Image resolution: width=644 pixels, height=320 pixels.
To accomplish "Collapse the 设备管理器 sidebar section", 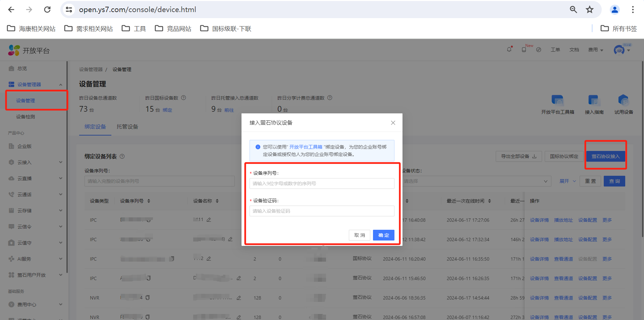I will coord(61,85).
